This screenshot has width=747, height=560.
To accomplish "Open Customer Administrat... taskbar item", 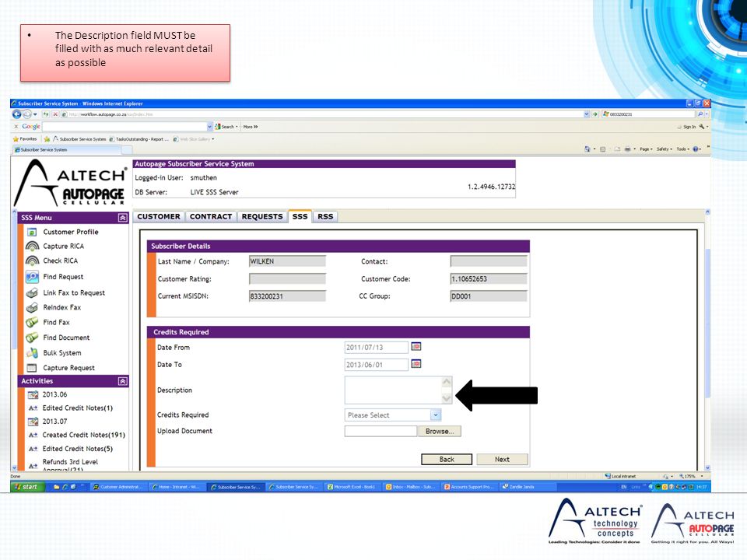I will 119,487.
